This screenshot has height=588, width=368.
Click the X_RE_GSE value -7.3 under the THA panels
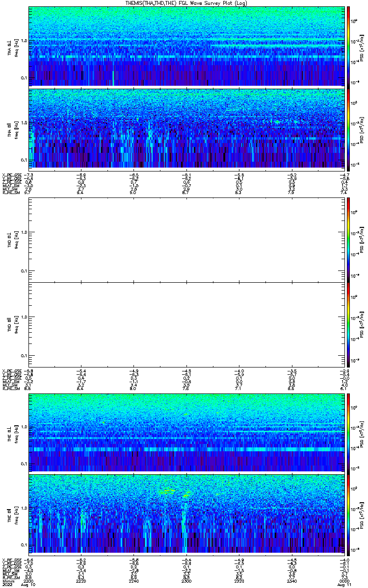[x=29, y=175]
